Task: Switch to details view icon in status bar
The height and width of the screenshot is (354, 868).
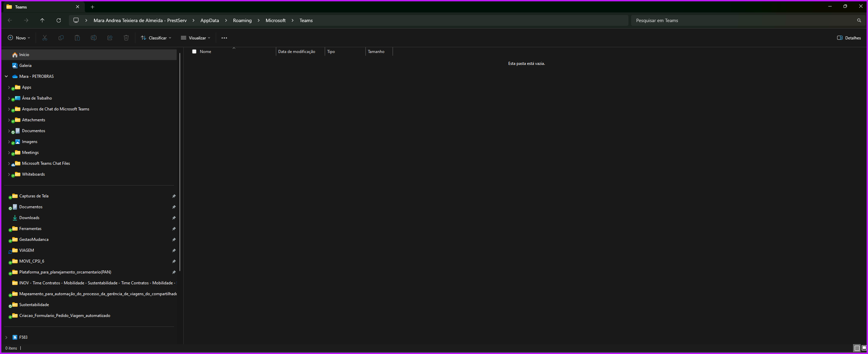Action: 857,348
